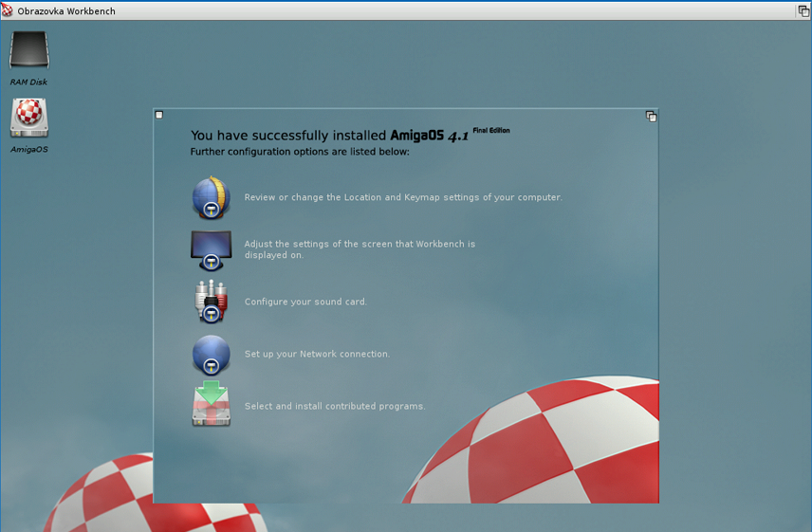This screenshot has height=532, width=812.
Task: Close the welcome window via close gadget
Action: [159, 115]
